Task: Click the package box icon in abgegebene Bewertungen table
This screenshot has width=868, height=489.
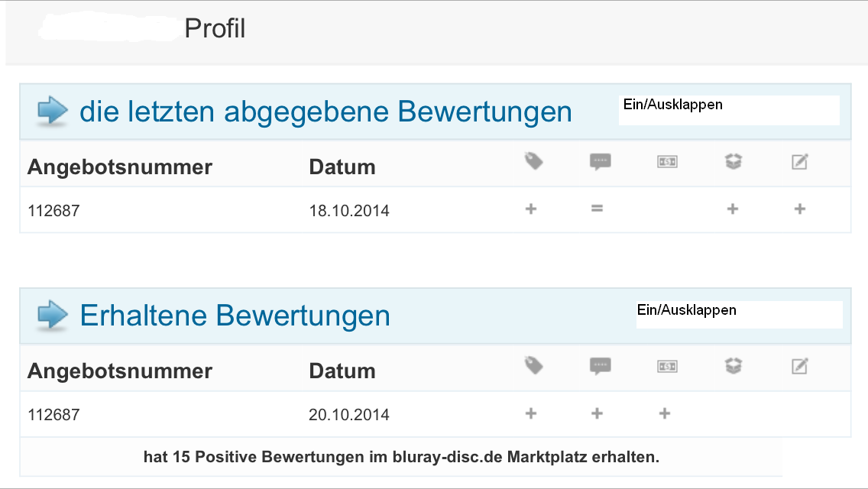Action: (x=734, y=162)
